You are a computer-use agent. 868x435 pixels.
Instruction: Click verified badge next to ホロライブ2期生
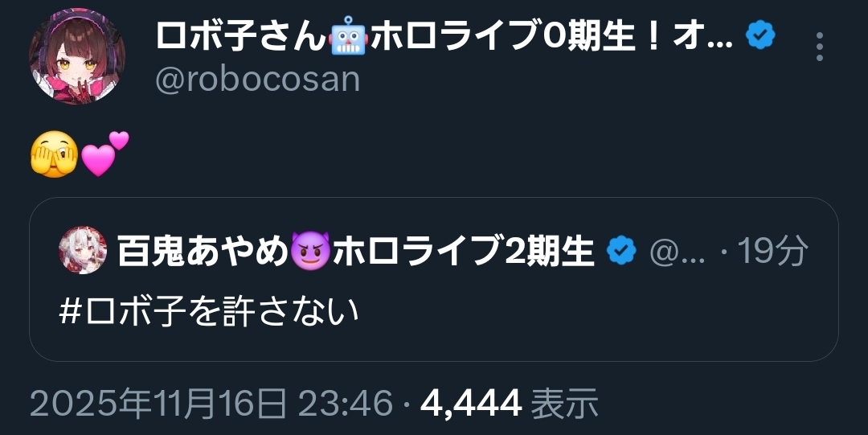pyautogui.click(x=621, y=251)
